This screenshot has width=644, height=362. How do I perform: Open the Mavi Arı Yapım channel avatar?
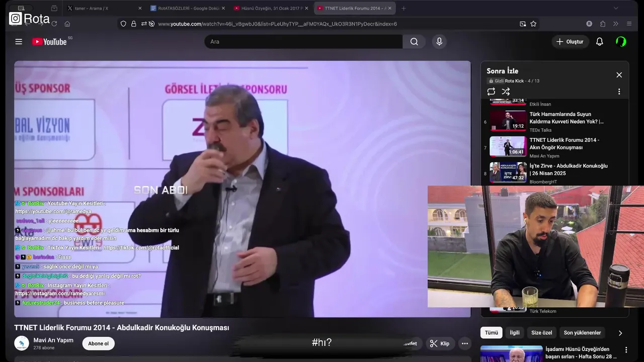(x=22, y=343)
